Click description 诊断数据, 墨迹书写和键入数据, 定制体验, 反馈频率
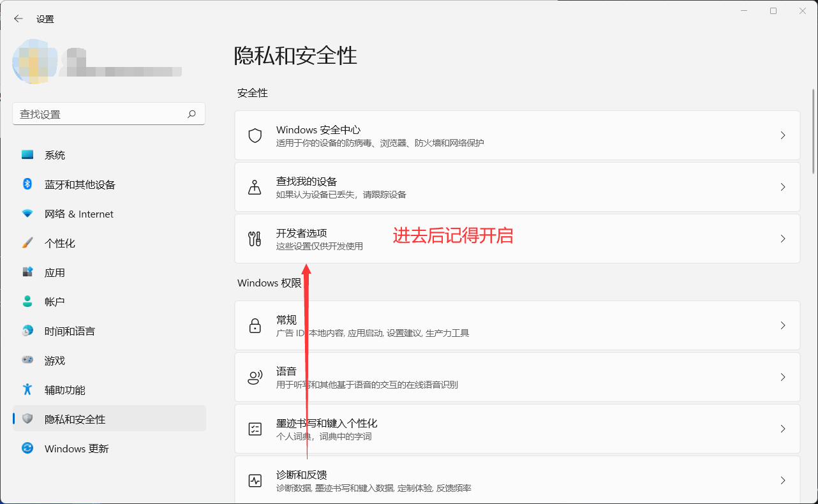 pyautogui.click(x=374, y=488)
